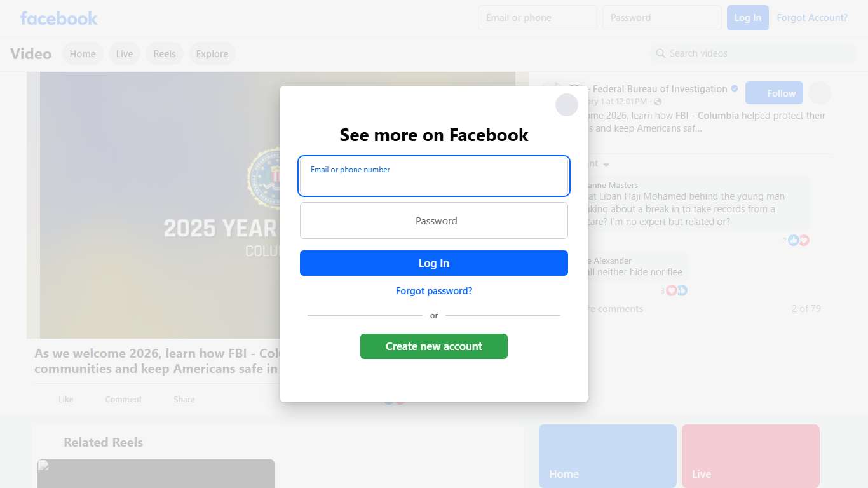The image size is (868, 488).
Task: Open the Related Reels thumbnail
Action: coord(156,473)
